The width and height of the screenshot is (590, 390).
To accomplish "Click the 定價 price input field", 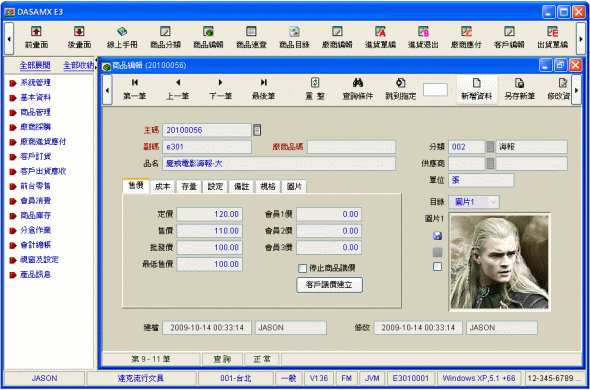I will (210, 214).
